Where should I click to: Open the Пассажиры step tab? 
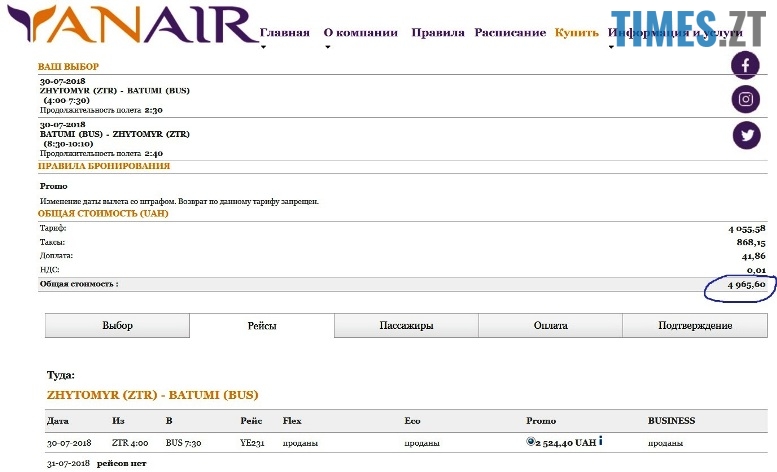(406, 325)
